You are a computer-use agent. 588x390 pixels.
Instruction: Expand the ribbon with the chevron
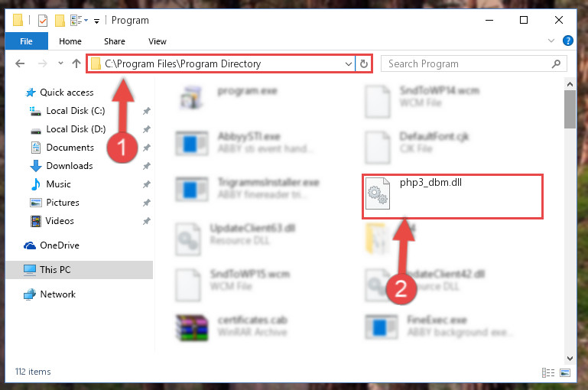click(551, 41)
